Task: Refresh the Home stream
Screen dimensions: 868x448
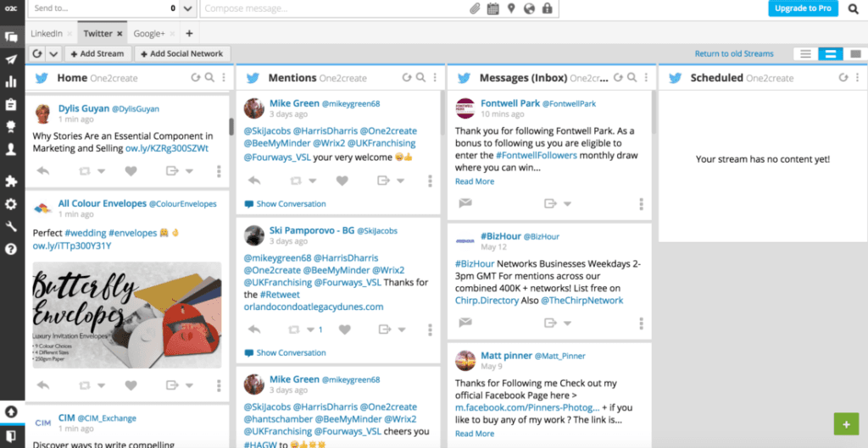Action: pyautogui.click(x=196, y=77)
